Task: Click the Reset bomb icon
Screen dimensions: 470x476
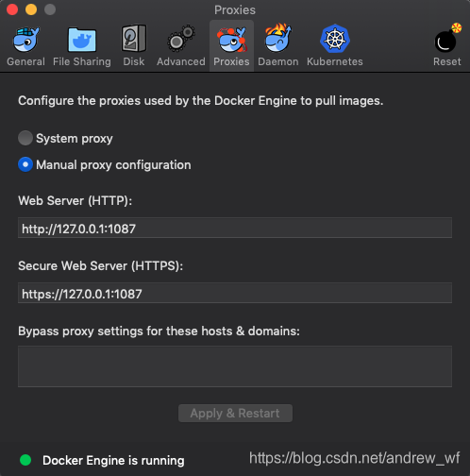Action: 447,38
